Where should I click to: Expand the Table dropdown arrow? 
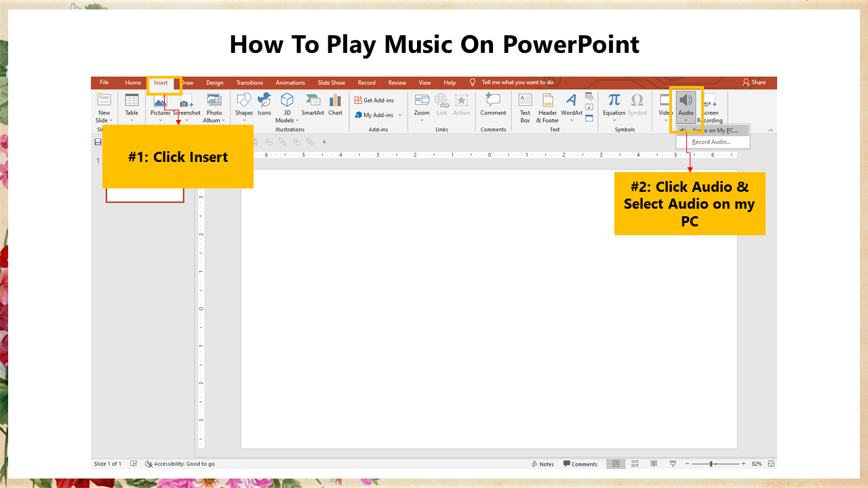(x=132, y=121)
